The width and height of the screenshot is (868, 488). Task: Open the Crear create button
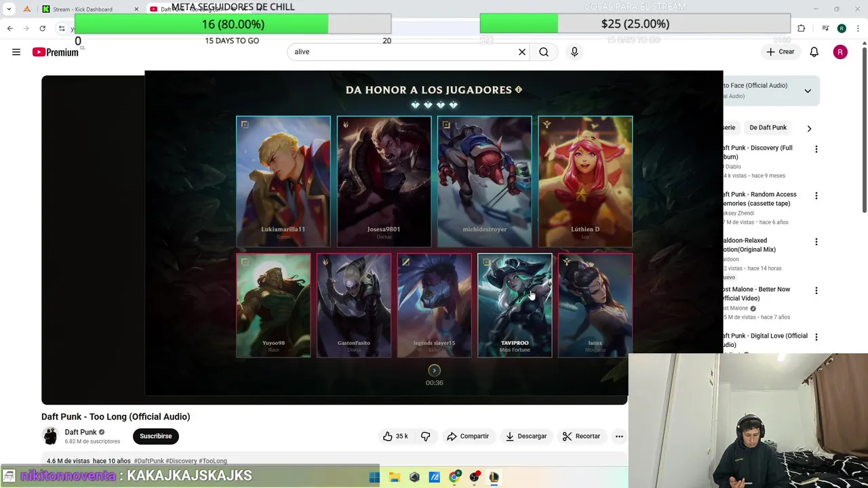780,52
